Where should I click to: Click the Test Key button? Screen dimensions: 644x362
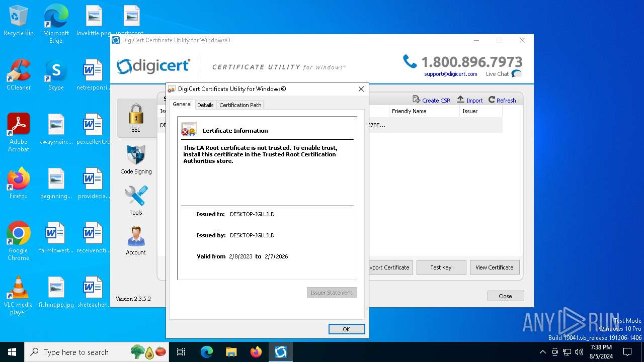pos(441,267)
